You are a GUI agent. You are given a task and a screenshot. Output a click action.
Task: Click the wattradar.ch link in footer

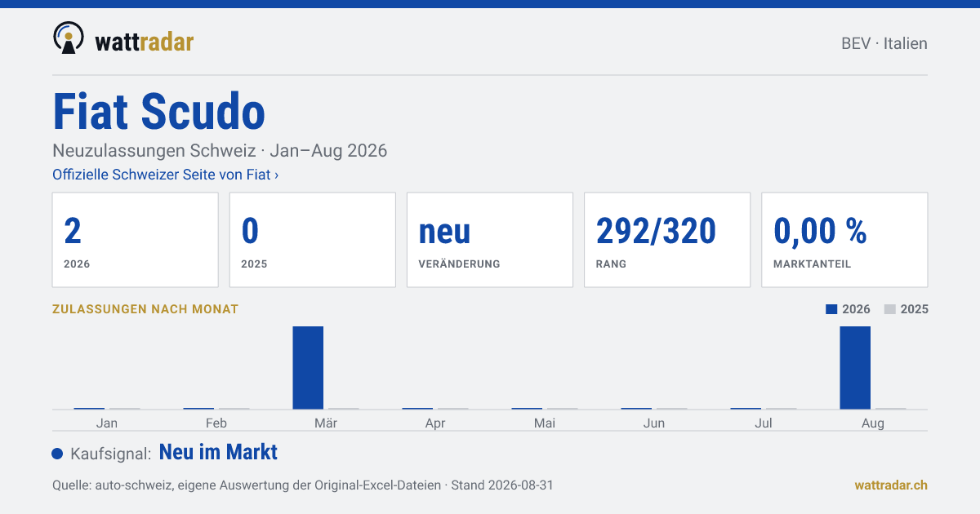pyautogui.click(x=891, y=485)
